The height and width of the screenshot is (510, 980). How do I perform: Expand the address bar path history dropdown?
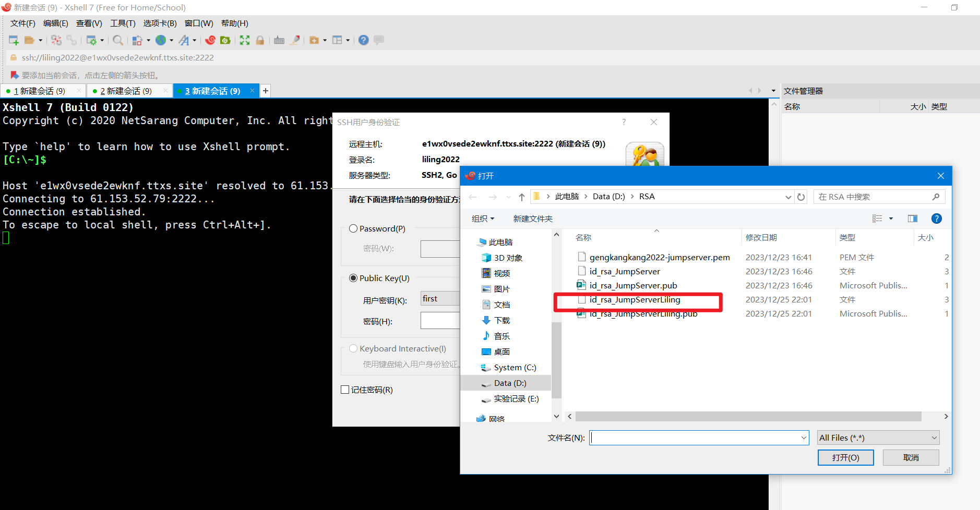[x=788, y=197]
